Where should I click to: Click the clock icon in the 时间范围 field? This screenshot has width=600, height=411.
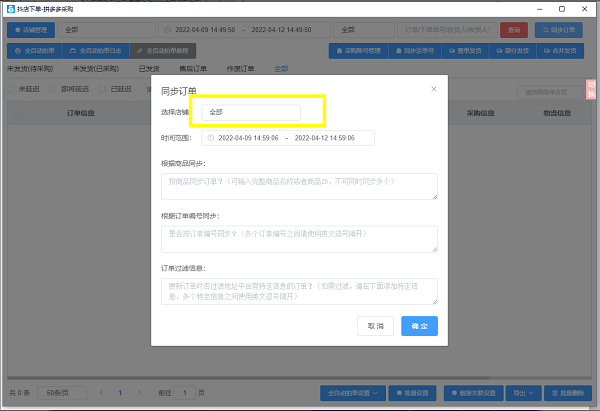(210, 138)
